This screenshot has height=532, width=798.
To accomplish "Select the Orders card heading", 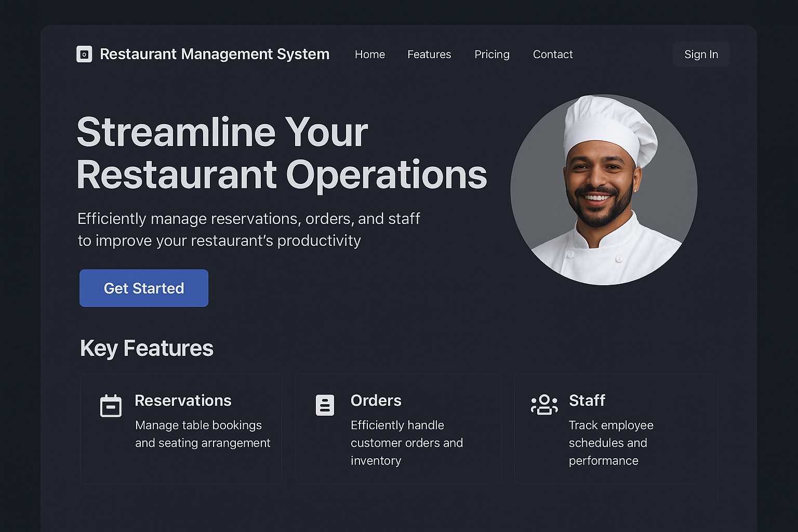I will 376,401.
